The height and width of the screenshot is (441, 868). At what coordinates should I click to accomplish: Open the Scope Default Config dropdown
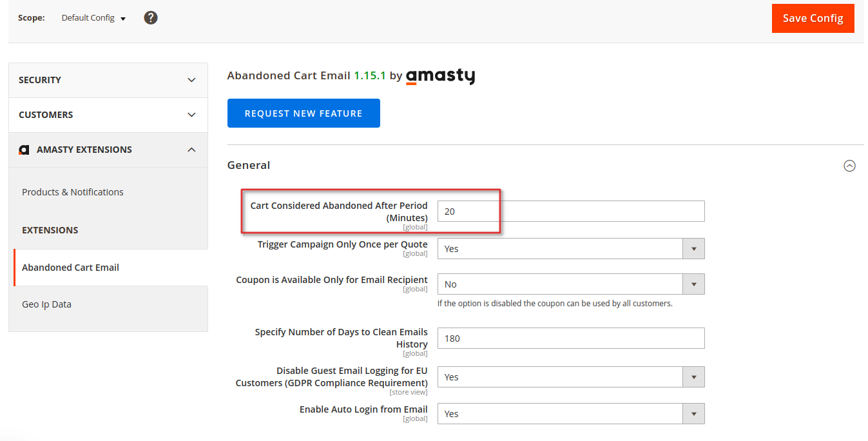[93, 18]
